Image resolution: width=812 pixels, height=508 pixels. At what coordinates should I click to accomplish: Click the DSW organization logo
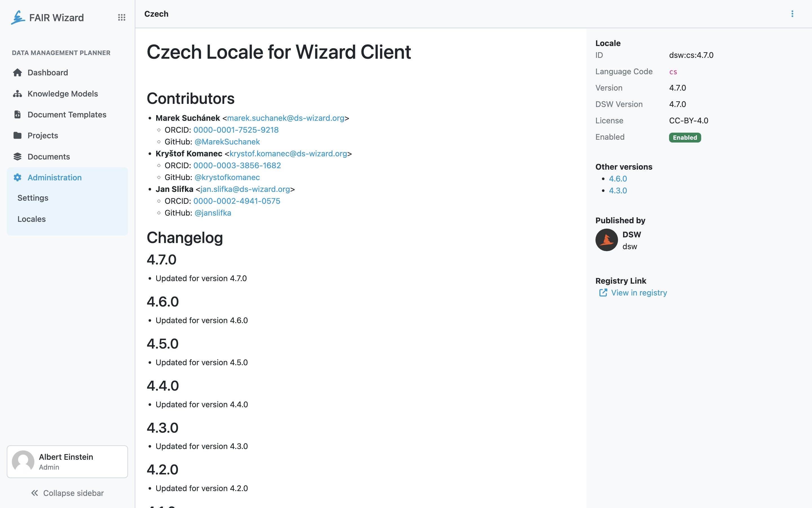click(606, 240)
